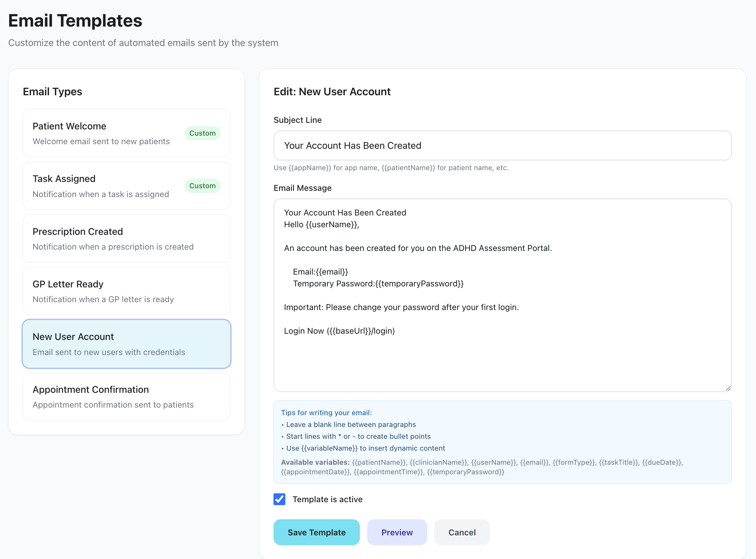The height and width of the screenshot is (559, 756).
Task: Click the Email Message resize handle
Action: pyautogui.click(x=728, y=389)
